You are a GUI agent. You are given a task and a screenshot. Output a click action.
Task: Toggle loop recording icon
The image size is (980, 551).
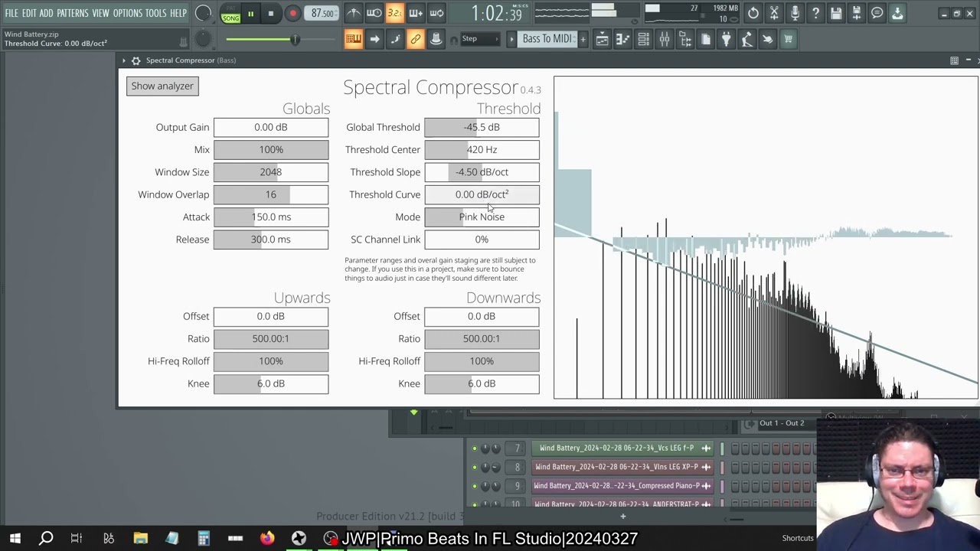[436, 13]
